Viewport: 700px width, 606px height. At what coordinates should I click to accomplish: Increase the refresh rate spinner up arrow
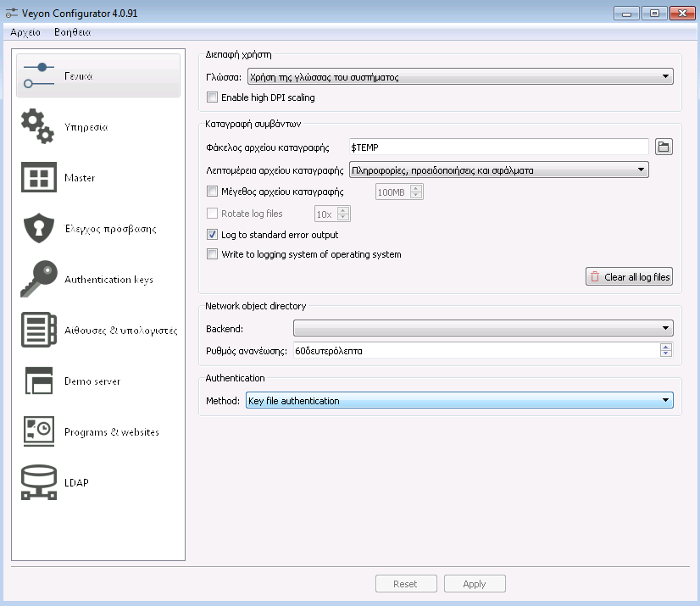click(x=665, y=347)
